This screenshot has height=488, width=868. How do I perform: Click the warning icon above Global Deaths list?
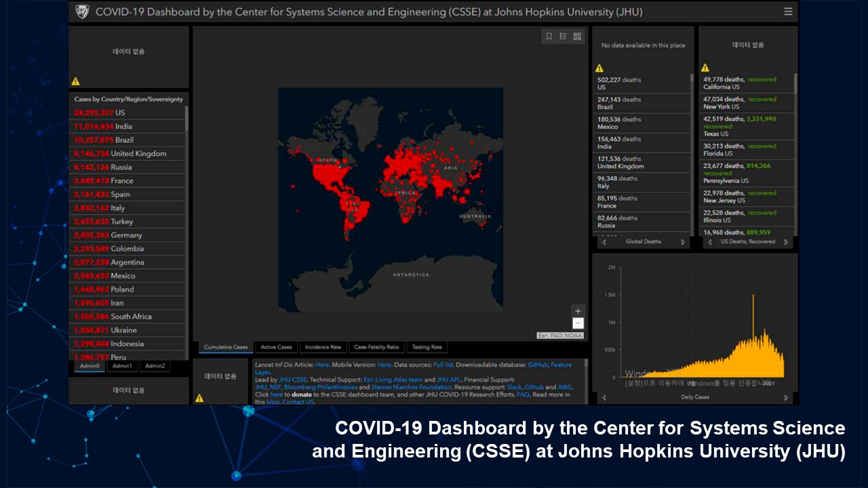[599, 68]
